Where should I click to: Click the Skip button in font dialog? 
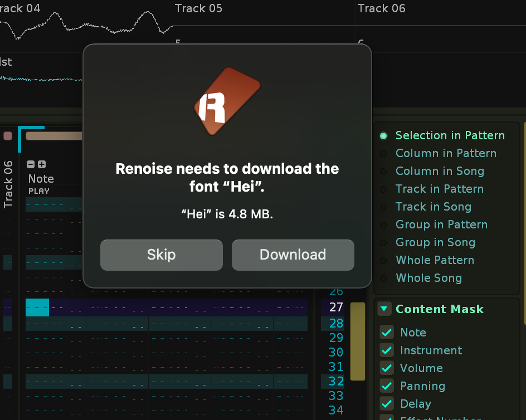pos(162,255)
